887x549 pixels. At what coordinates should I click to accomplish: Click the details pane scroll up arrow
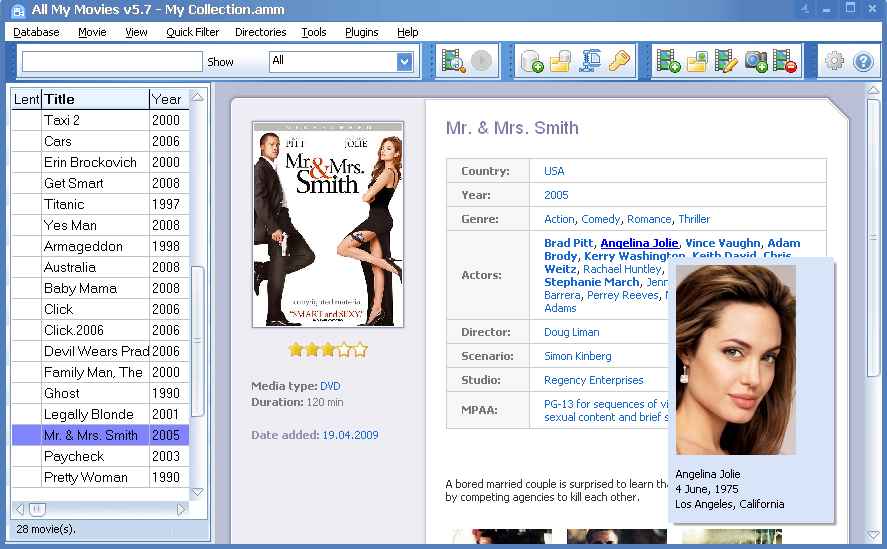(x=873, y=90)
